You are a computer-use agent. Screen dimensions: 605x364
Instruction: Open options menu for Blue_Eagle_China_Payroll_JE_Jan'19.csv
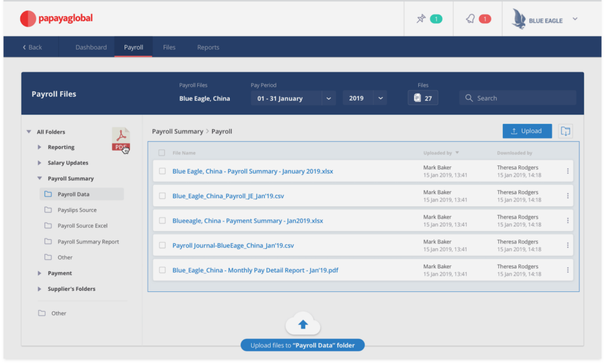(x=568, y=196)
